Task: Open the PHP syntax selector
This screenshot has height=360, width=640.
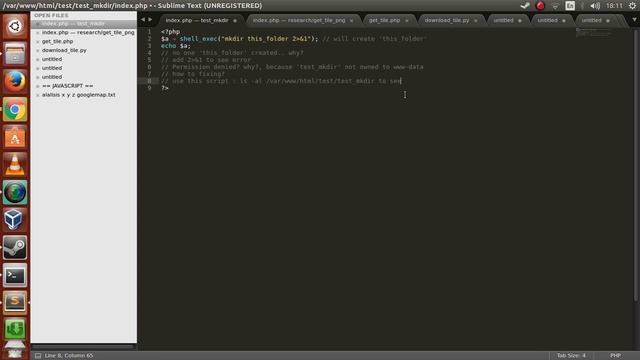Action: coord(615,356)
